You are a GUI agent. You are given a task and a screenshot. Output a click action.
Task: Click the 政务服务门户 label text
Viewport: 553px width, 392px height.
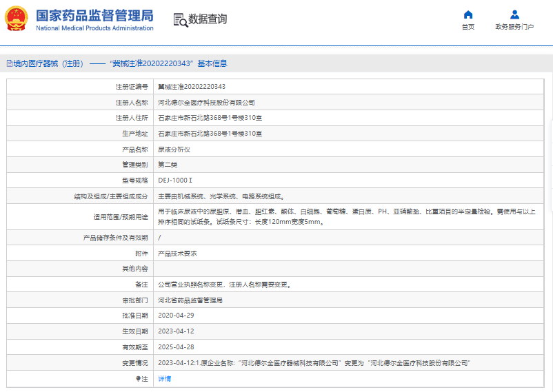(514, 28)
